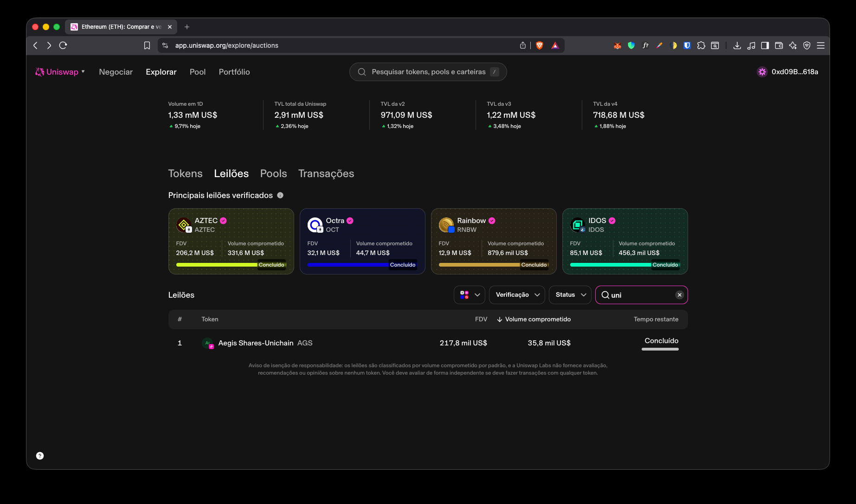Open the f? font identifier extension
This screenshot has height=504, width=856.
645,45
